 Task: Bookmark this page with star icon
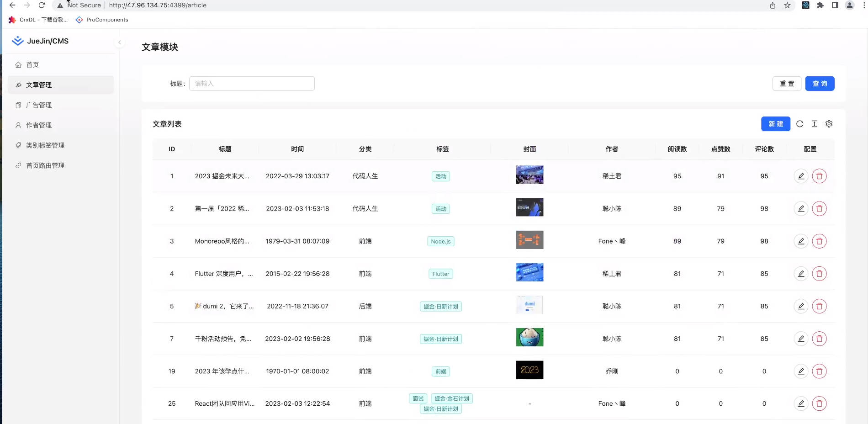pyautogui.click(x=787, y=5)
